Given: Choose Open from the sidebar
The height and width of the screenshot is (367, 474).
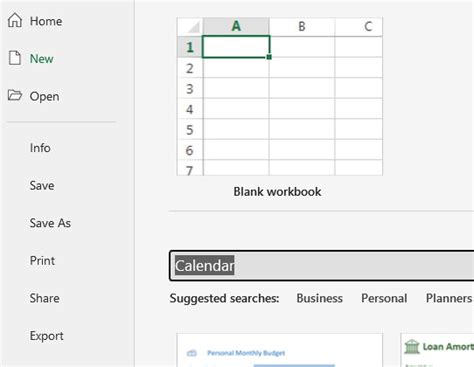Looking at the screenshot, I should (x=44, y=96).
